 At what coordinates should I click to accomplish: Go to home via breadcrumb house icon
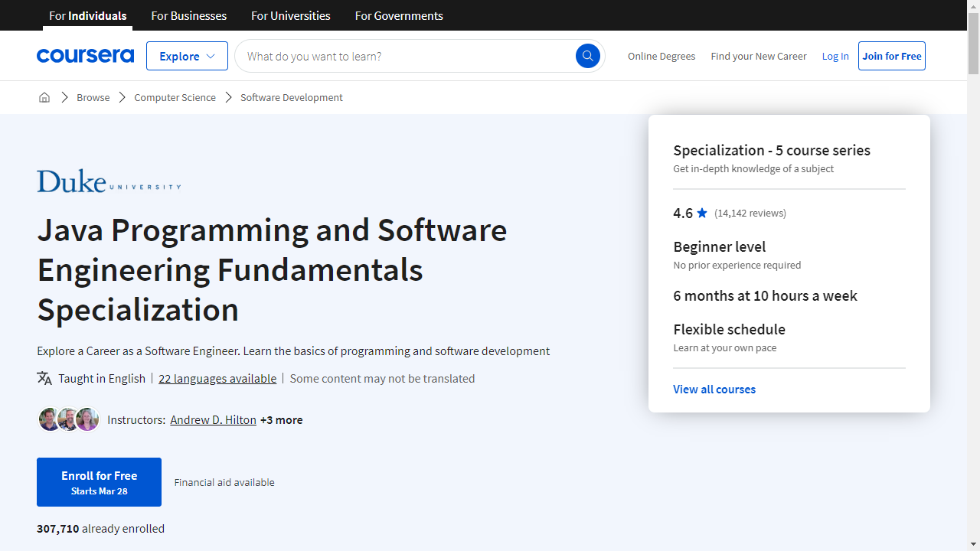tap(44, 97)
